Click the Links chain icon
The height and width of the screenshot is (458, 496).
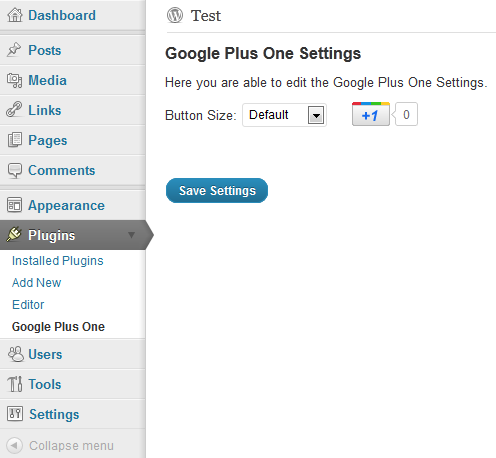tap(14, 109)
